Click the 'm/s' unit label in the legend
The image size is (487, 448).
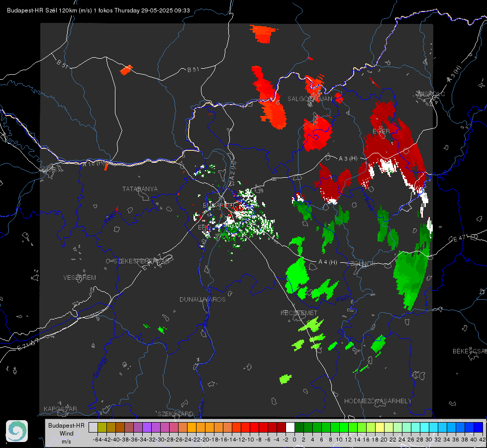click(x=67, y=442)
